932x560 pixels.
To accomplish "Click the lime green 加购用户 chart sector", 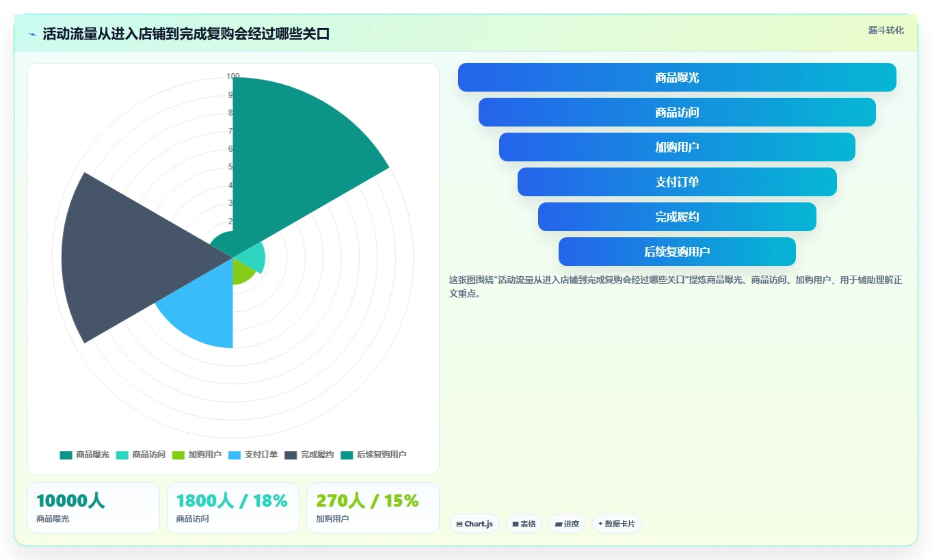I will coord(243,271).
